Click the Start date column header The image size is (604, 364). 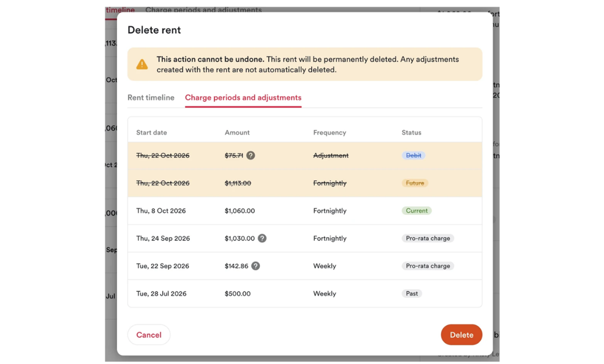[151, 132]
